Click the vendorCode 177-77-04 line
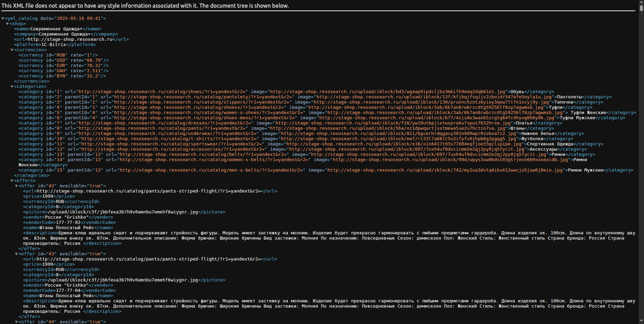The width and height of the screenshot is (644, 324). (69, 291)
